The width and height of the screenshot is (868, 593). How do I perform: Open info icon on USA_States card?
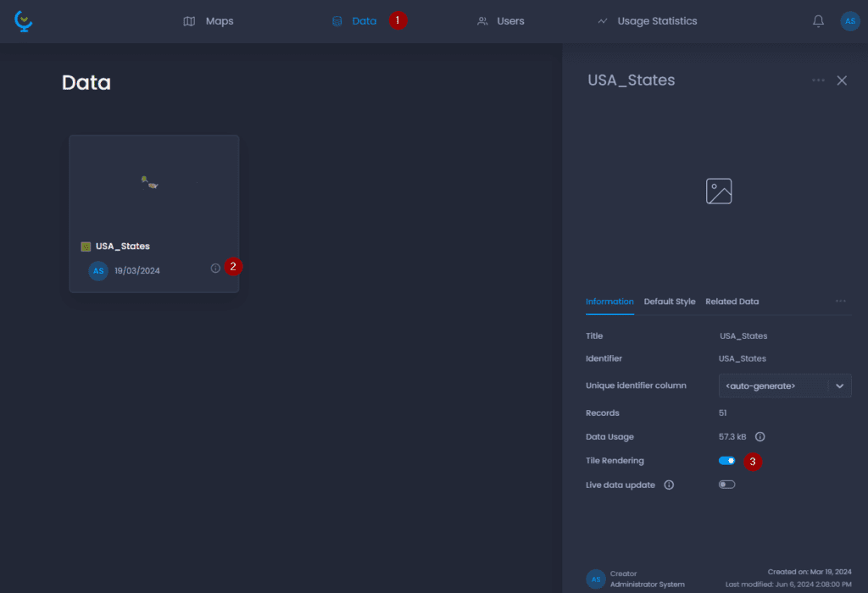pos(215,269)
